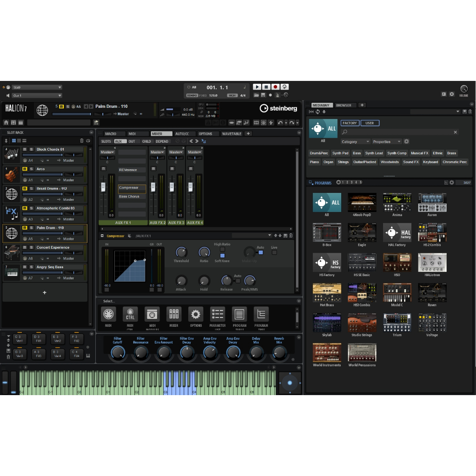The height and width of the screenshot is (476, 476).
Task: Filter by the Synth Lead category button
Action: pos(374,153)
